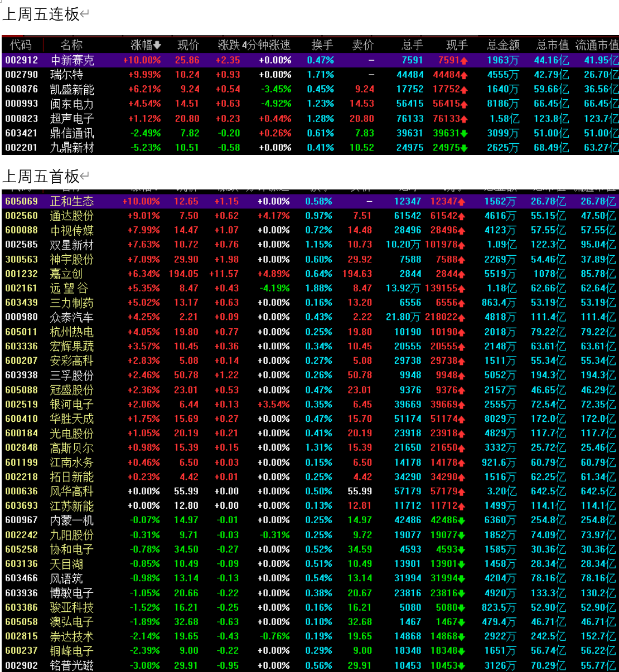619x672 pixels.
Task: Click the 总手 column header
Action: click(412, 45)
